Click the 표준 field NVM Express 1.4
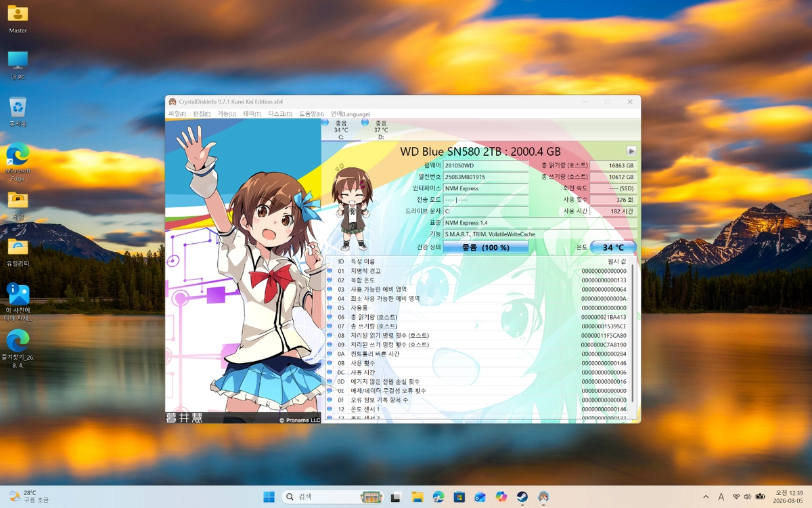This screenshot has width=812, height=508. click(x=540, y=223)
